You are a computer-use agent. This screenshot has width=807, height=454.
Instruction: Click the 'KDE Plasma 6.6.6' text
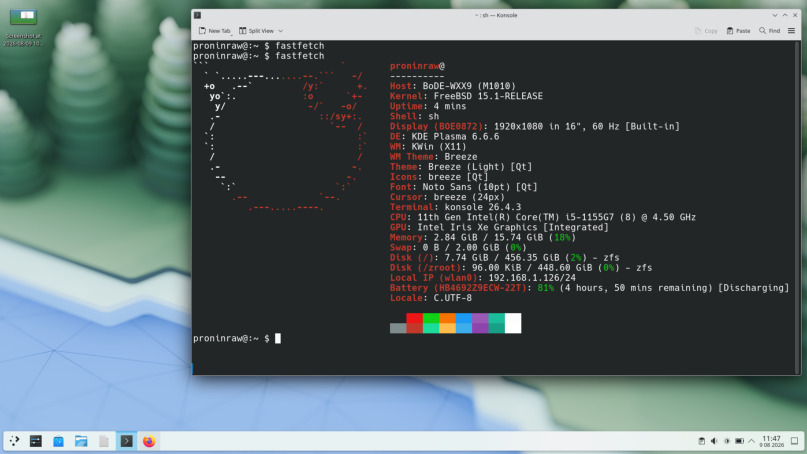pos(455,136)
